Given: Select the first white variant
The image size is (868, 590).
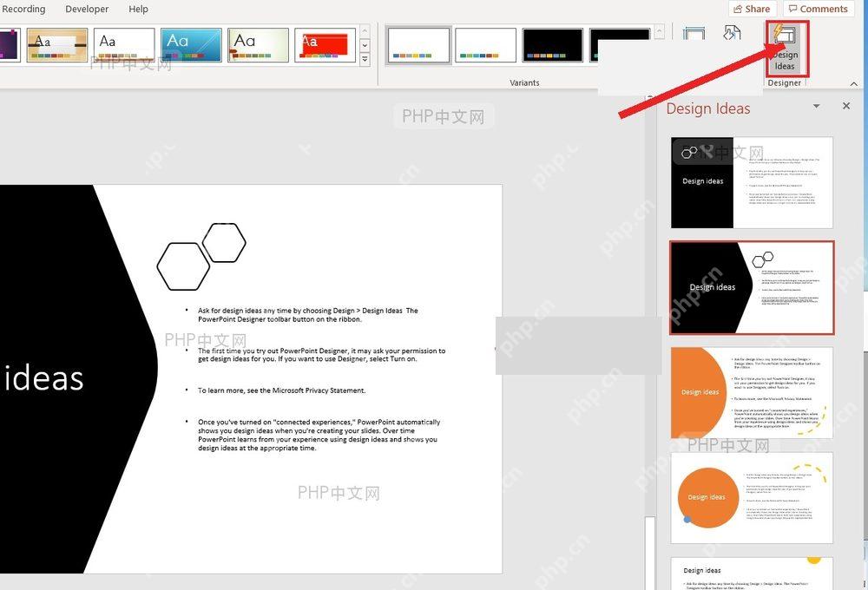Looking at the screenshot, I should pyautogui.click(x=418, y=45).
